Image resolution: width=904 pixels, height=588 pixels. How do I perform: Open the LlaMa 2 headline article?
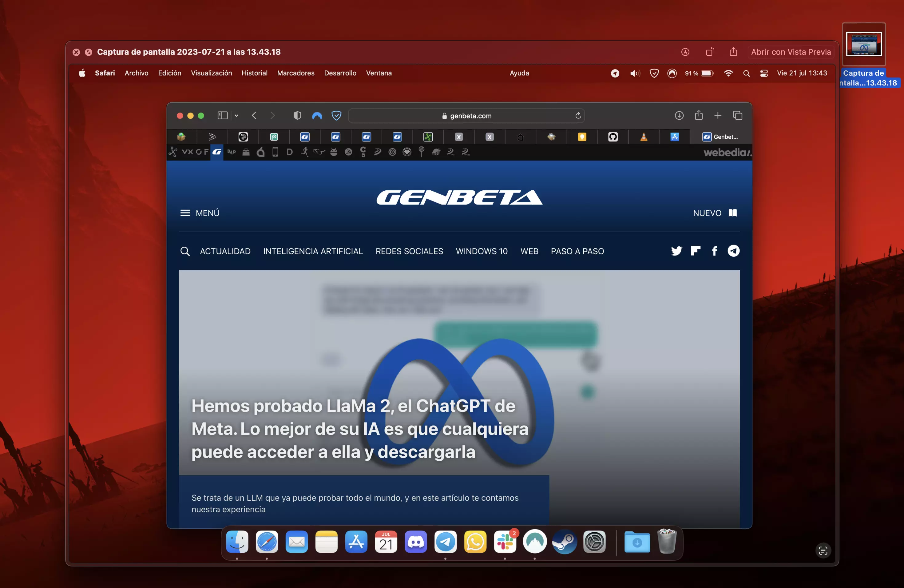(360, 429)
